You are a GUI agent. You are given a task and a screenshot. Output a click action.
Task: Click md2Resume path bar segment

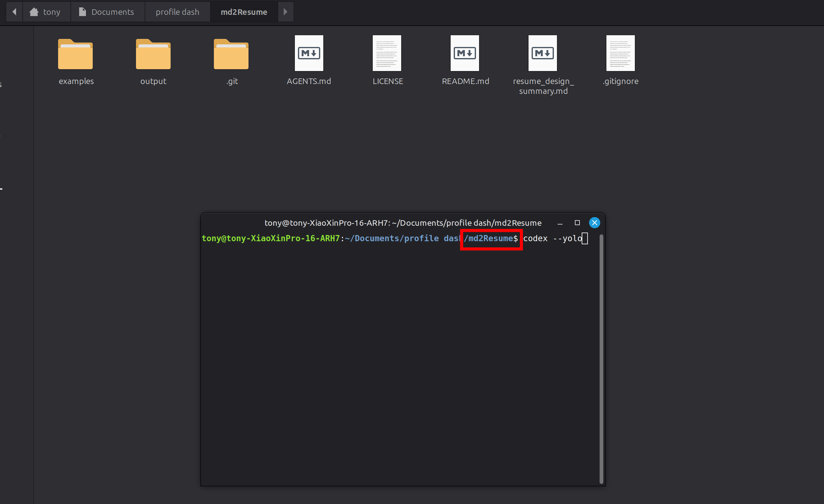244,12
